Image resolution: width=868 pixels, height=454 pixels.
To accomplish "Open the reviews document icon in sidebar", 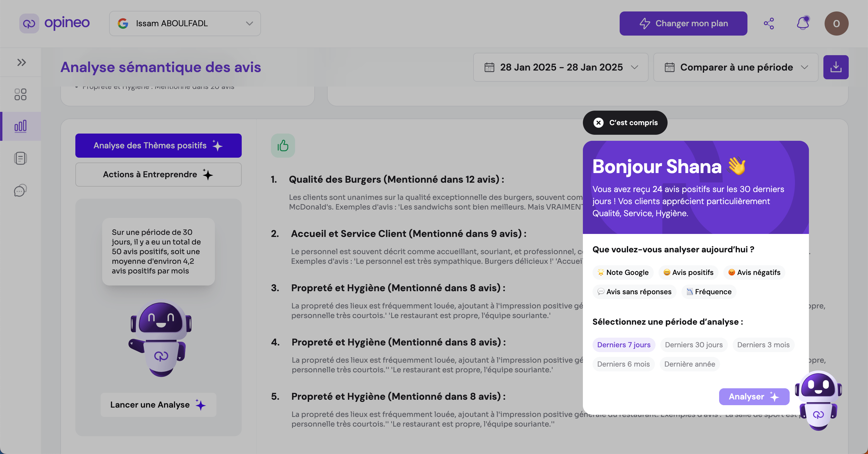I will point(20,158).
